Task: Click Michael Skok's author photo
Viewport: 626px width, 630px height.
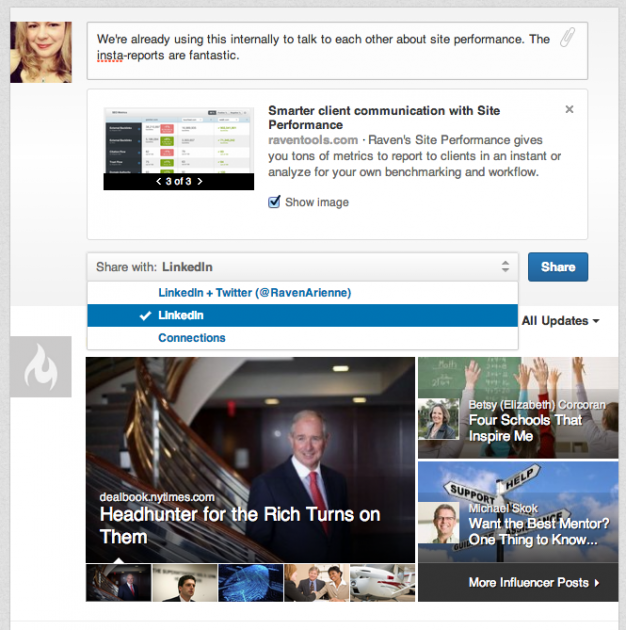Action: click(x=438, y=523)
